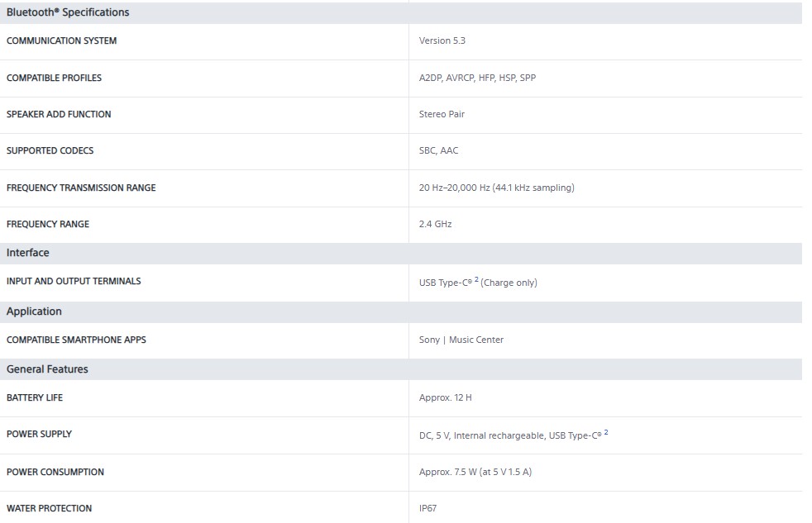The image size is (812, 523).
Task: Select the COMPATIBLE PROFILES label
Action: pos(54,78)
